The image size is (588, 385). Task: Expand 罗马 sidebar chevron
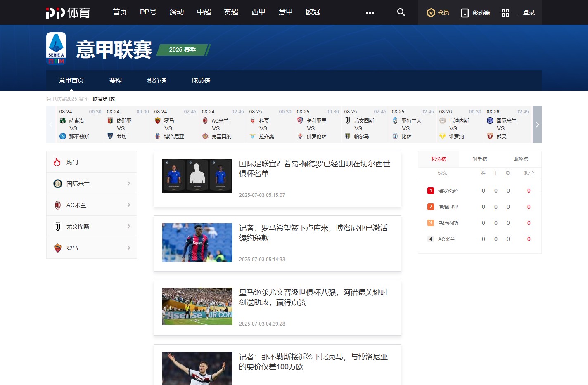pos(129,248)
